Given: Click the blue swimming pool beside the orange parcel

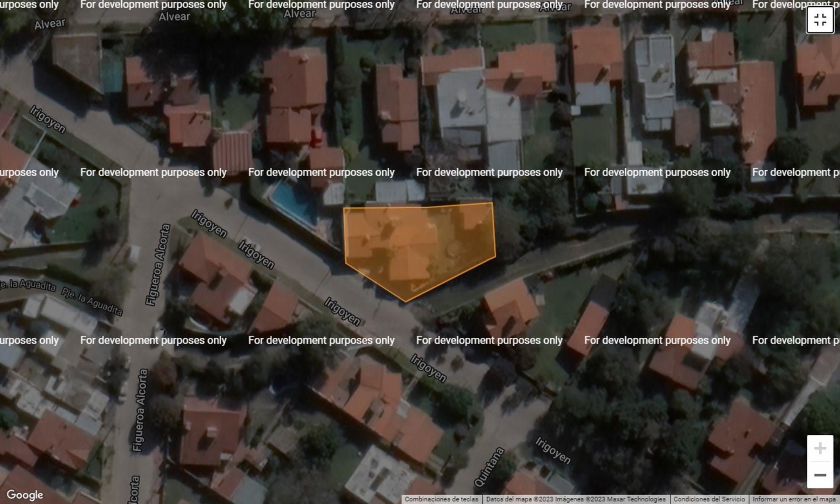Looking at the screenshot, I should click(294, 203).
